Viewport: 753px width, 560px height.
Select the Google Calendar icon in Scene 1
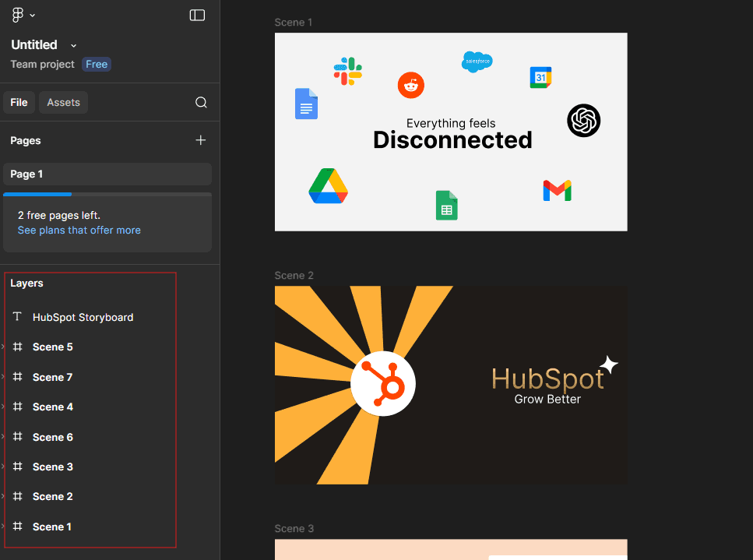click(540, 77)
